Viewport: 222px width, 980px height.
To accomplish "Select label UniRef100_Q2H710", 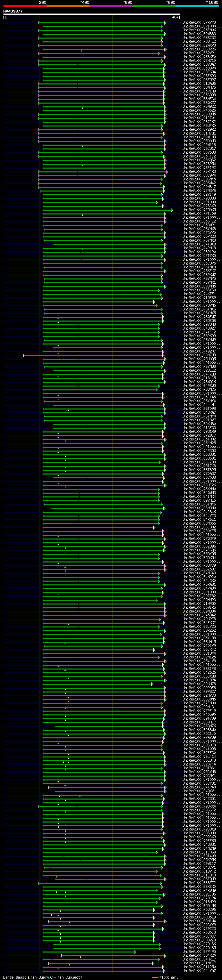I will point(199,60).
